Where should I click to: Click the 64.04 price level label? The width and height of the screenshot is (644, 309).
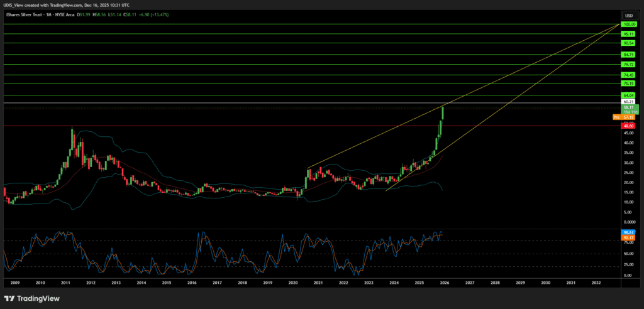629,95
